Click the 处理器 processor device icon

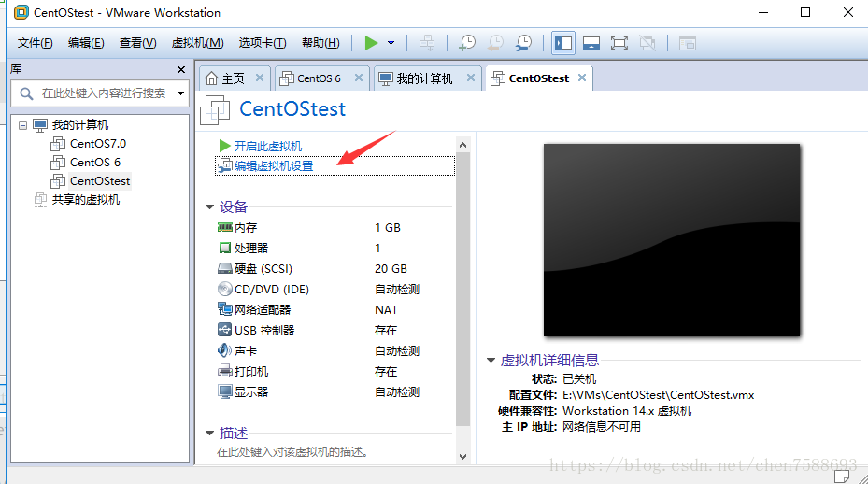(225, 249)
